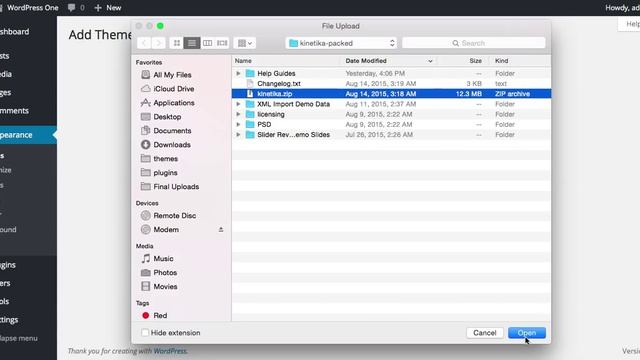Select Slider Rev...emo Slides folder row
The height and width of the screenshot is (360, 640).
click(x=391, y=135)
